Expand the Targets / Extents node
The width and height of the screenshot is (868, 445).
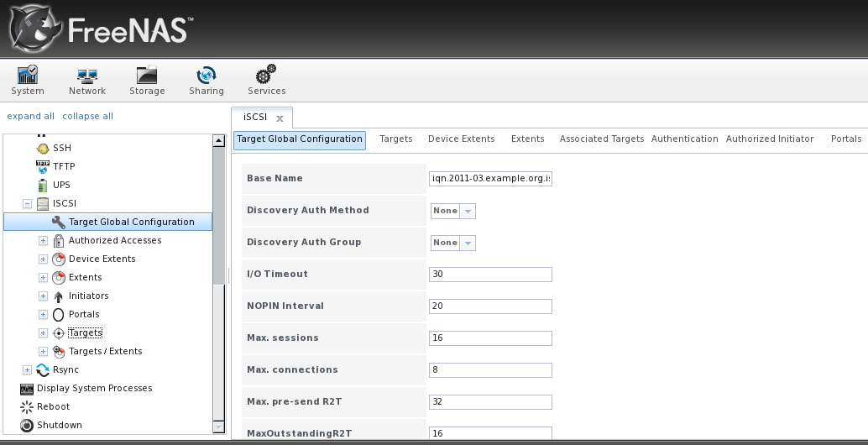click(43, 352)
